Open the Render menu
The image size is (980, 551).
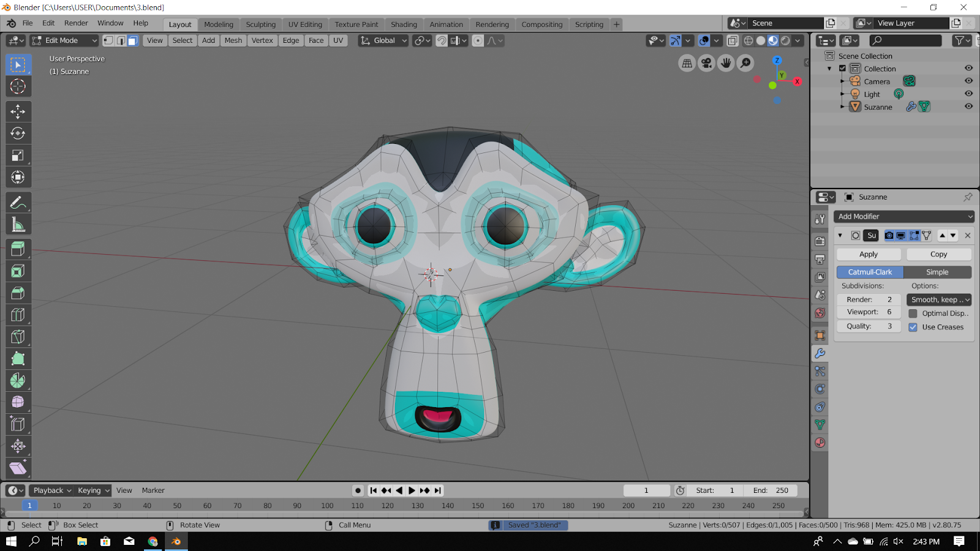76,23
